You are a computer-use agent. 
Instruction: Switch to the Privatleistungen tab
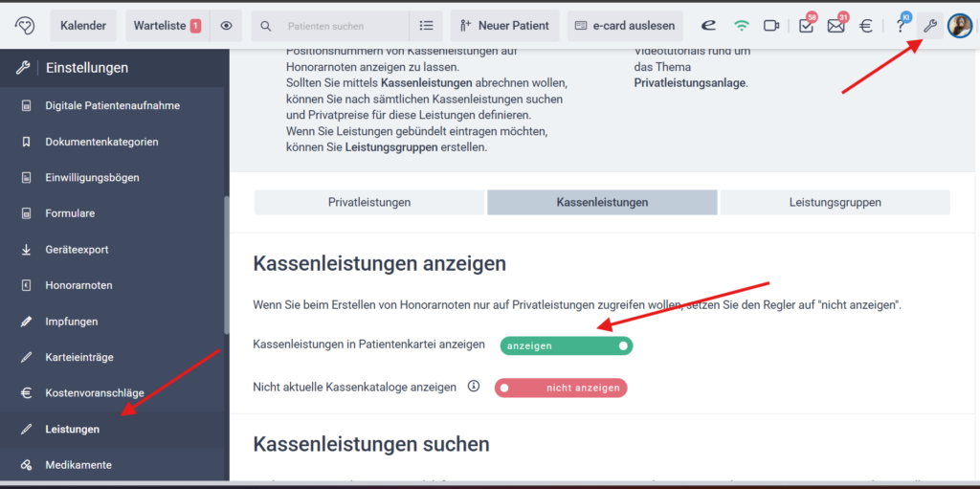pos(369,202)
